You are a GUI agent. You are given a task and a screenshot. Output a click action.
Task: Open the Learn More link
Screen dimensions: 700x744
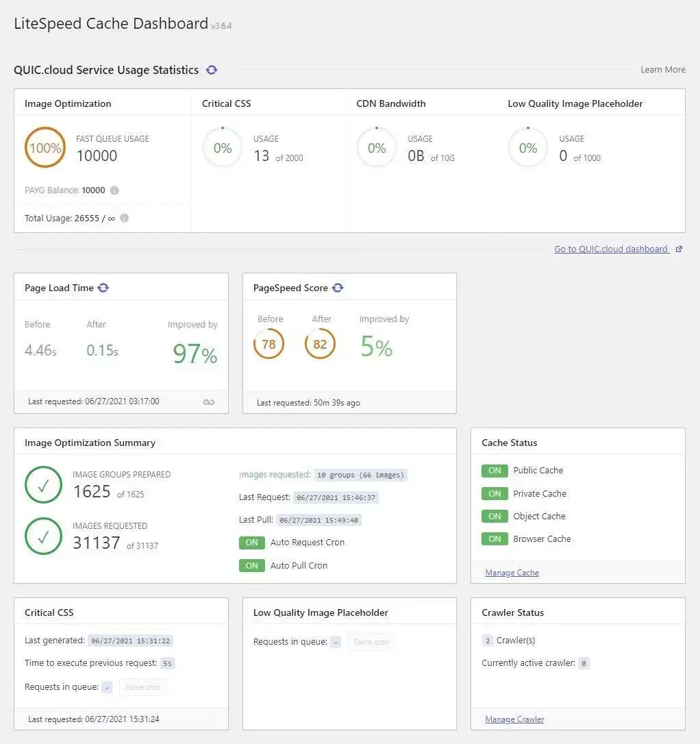663,70
